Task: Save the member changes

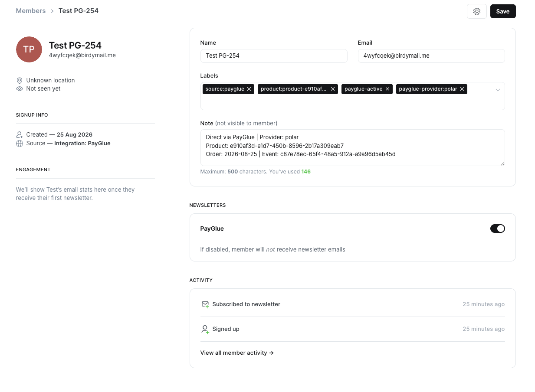Action: [x=503, y=11]
